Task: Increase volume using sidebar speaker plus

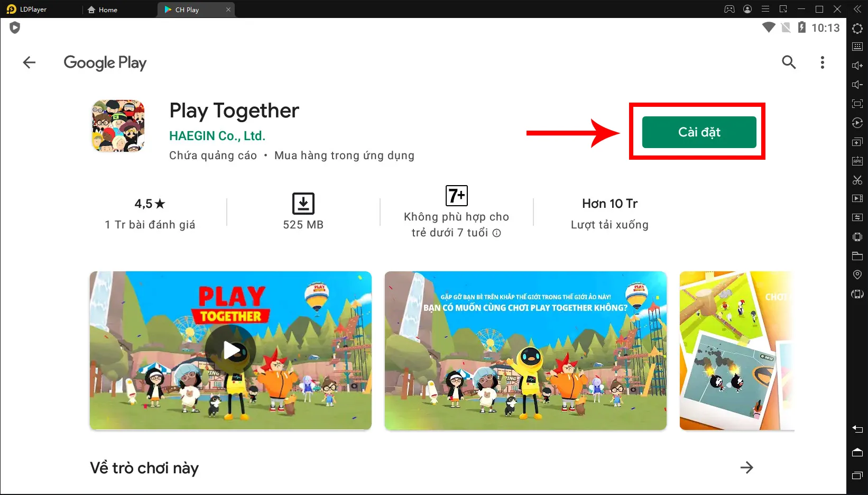Action: click(857, 66)
